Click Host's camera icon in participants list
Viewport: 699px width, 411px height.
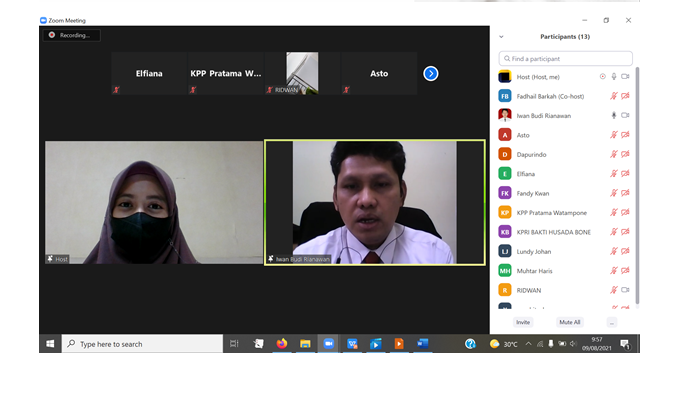click(625, 76)
